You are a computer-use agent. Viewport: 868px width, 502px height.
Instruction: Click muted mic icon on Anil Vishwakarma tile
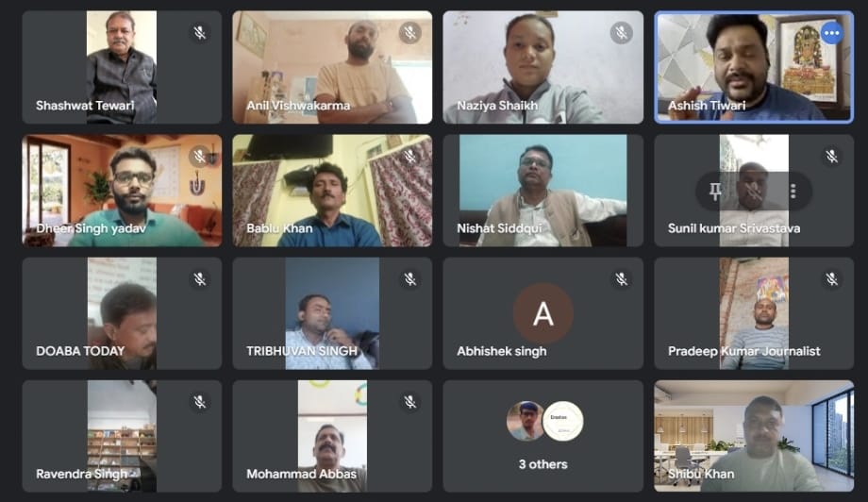pyautogui.click(x=410, y=33)
